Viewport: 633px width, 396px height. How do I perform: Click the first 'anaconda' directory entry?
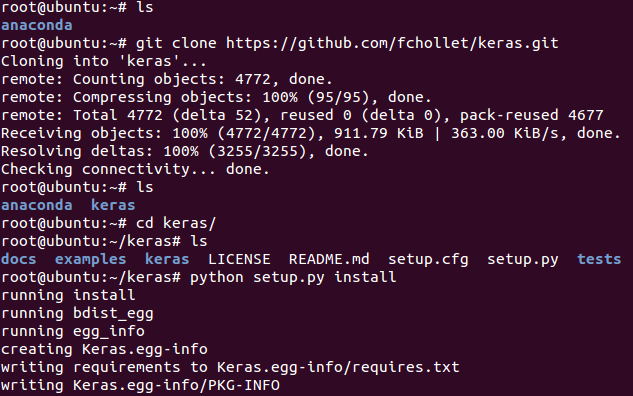(x=37, y=25)
